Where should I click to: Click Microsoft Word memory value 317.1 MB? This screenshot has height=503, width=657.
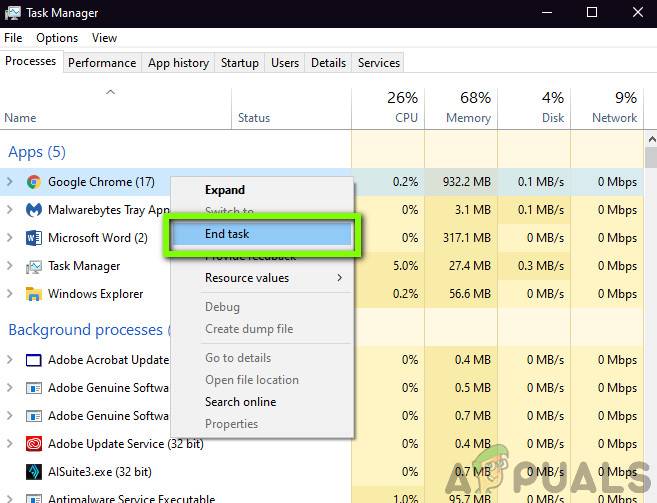(x=467, y=238)
